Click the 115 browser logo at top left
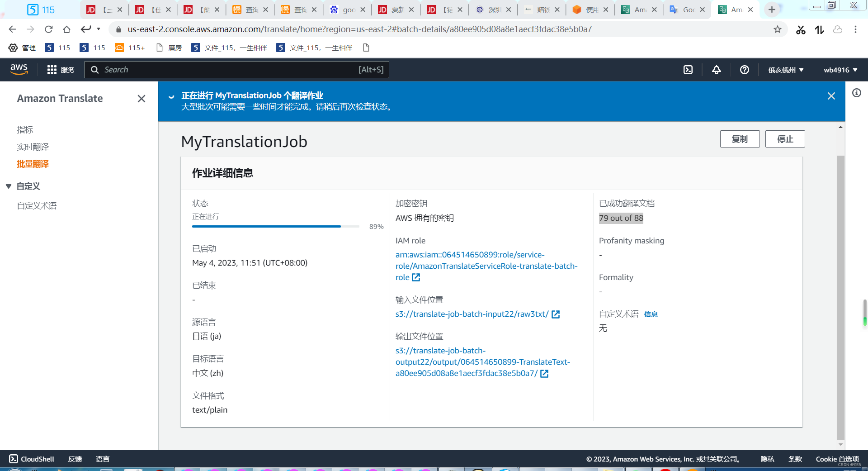 point(41,10)
